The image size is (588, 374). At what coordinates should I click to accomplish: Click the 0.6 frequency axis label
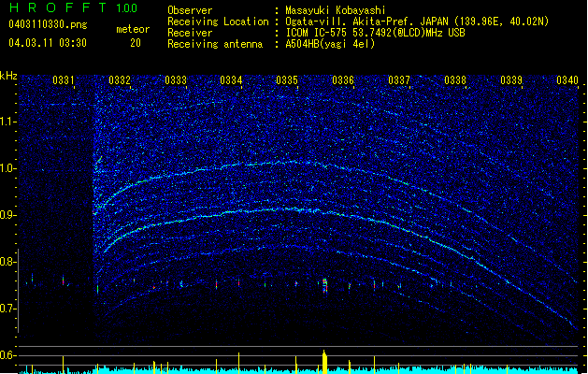pyautogui.click(x=8, y=355)
